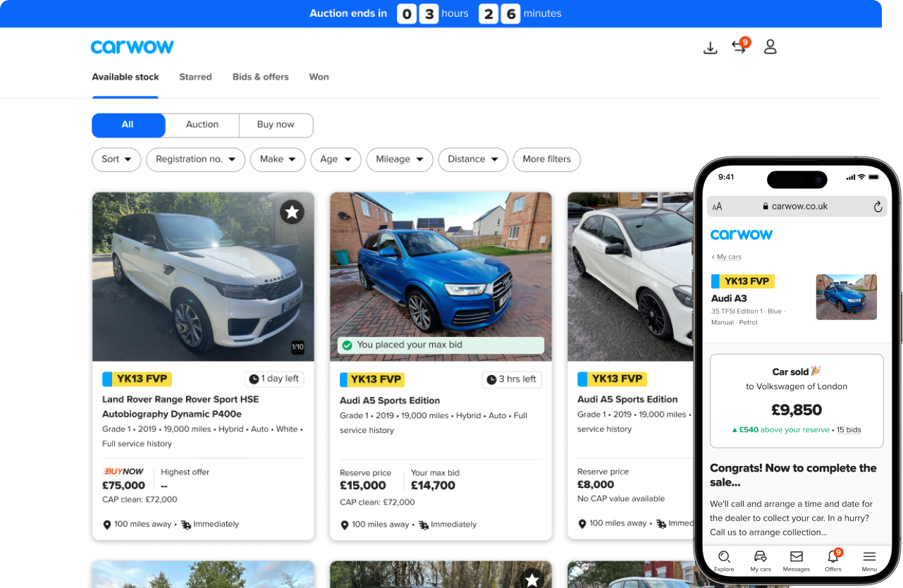Viewport: 903px width, 588px height.
Task: Click the £15,000 reserve price
Action: 363,485
